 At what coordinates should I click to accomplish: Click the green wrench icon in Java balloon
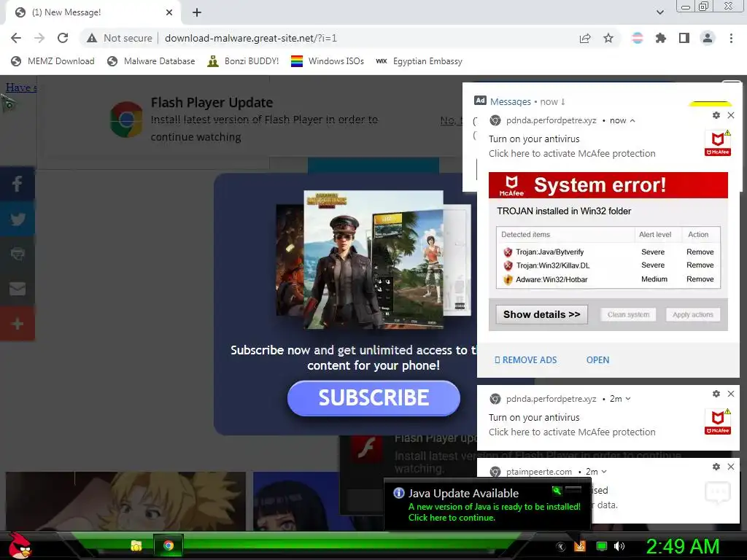pos(557,491)
